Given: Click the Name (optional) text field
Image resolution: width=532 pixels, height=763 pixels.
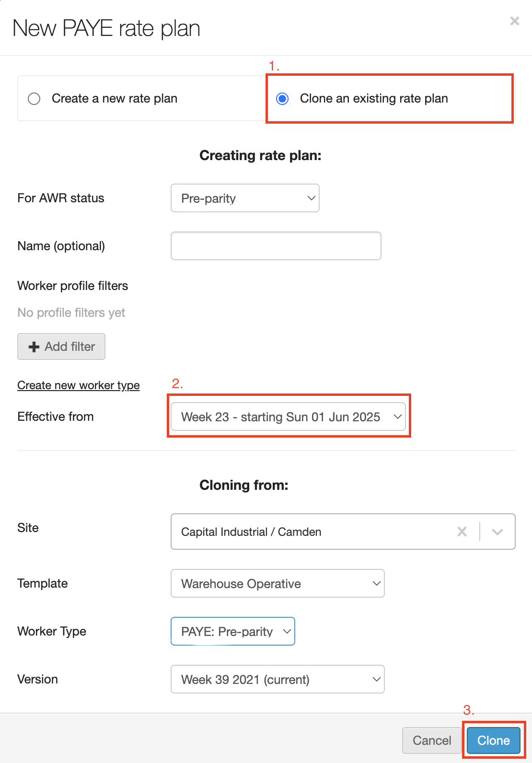Looking at the screenshot, I should click(x=276, y=246).
